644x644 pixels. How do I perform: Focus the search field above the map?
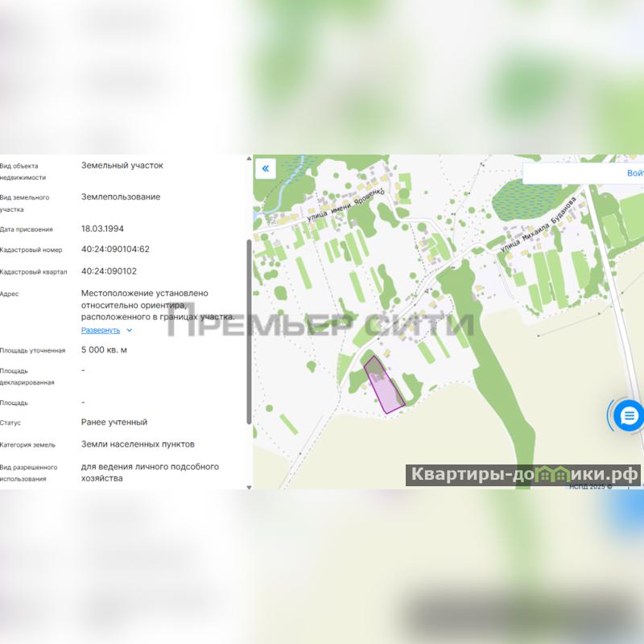point(575,173)
